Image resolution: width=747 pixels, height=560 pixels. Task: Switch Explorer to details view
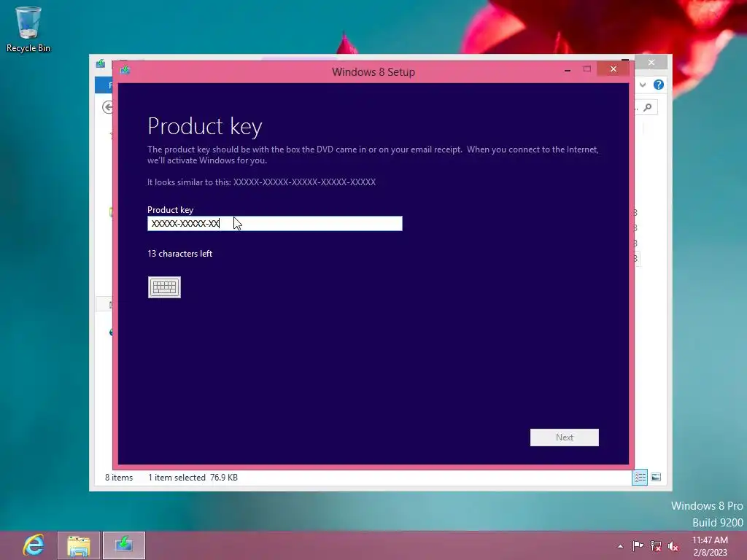[639, 477]
